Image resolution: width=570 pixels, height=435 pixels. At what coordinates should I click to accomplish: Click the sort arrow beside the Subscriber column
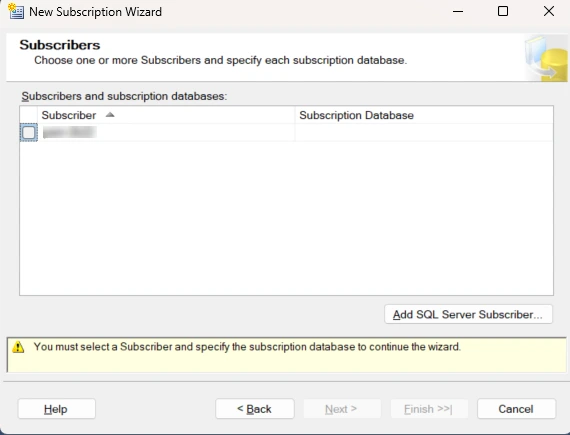coord(110,115)
